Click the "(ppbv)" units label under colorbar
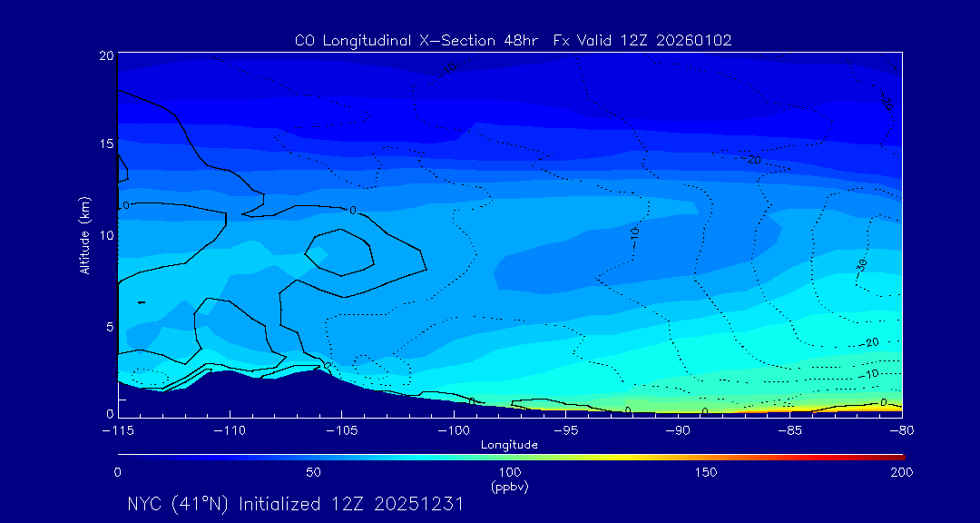 (509, 487)
